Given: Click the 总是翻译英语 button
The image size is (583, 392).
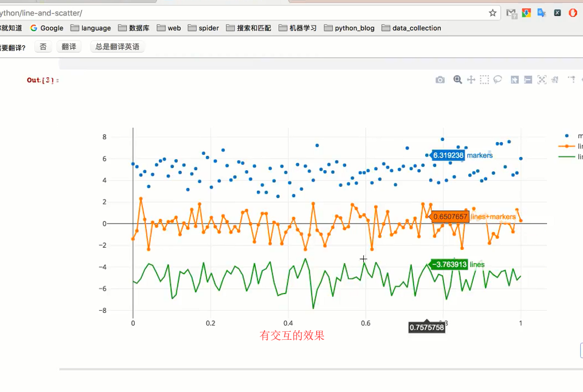Looking at the screenshot, I should click(x=117, y=47).
